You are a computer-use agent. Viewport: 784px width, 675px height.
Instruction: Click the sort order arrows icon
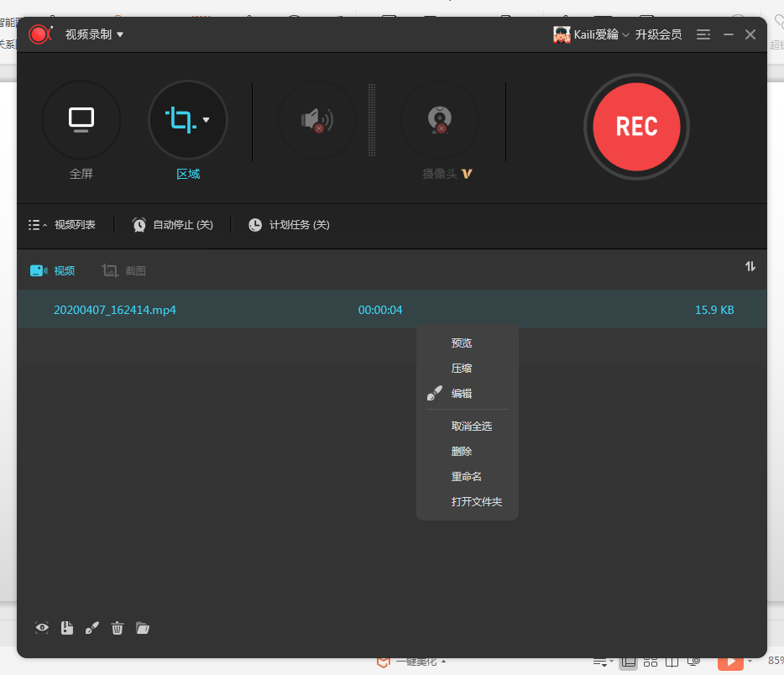pos(750,266)
